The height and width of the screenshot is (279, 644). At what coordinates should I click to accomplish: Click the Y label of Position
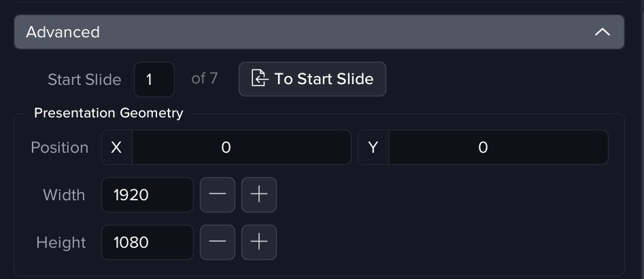(373, 147)
